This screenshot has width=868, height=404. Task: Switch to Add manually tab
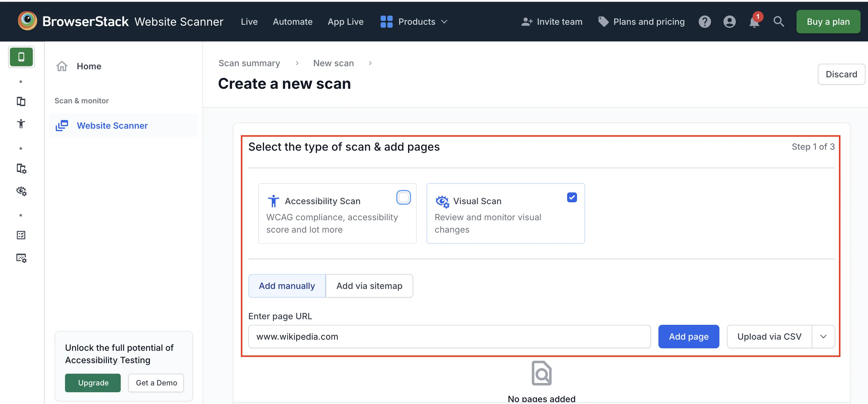(287, 286)
